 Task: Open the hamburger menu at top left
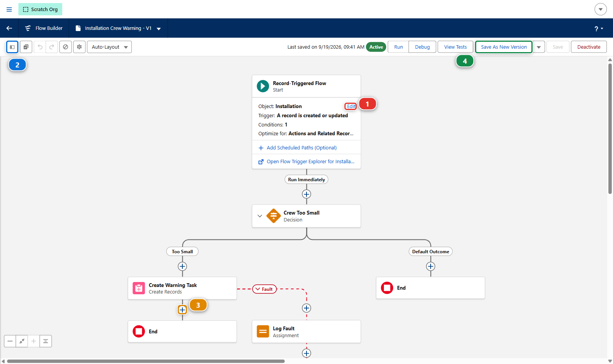[x=9, y=9]
